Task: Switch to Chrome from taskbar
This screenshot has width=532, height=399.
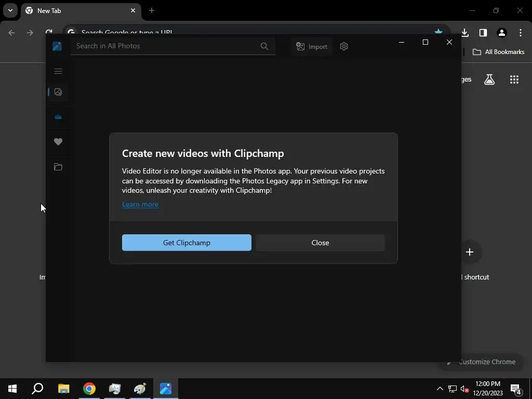Action: pos(89,389)
